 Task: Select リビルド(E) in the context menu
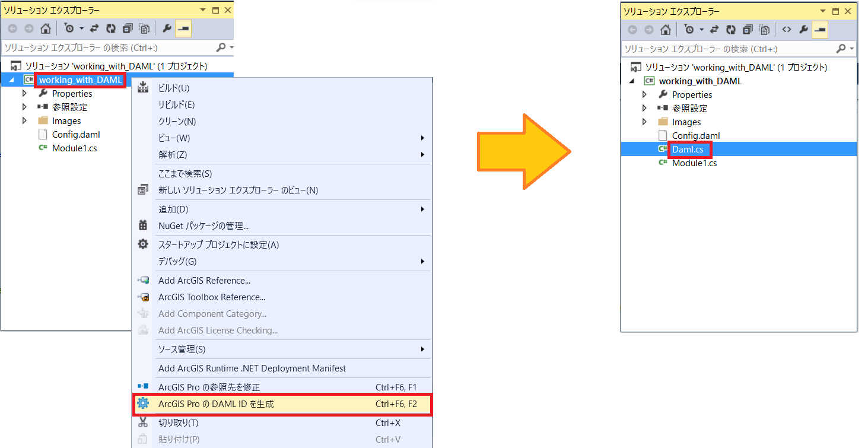[x=282, y=104]
